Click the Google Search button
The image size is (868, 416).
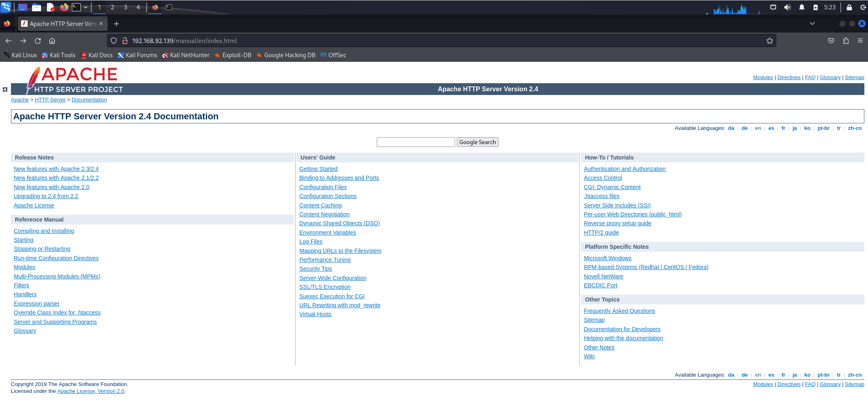pyautogui.click(x=477, y=142)
